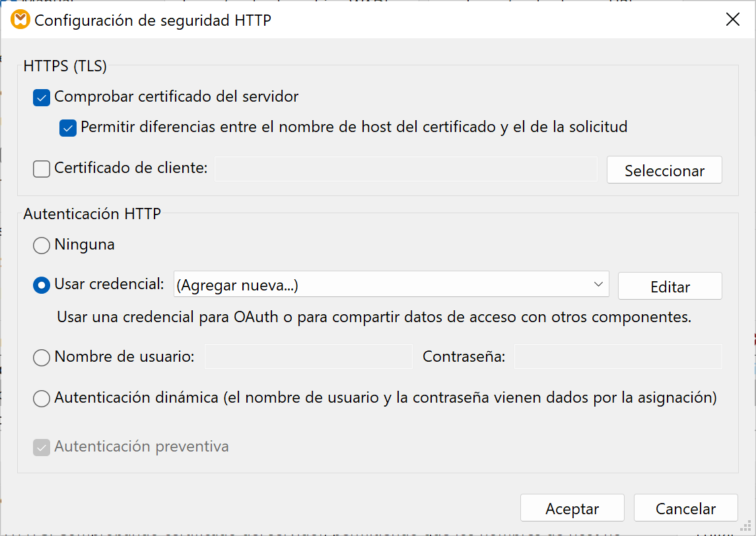Focus the Nombre de usuario input field
This screenshot has height=536, width=756.
(x=308, y=357)
